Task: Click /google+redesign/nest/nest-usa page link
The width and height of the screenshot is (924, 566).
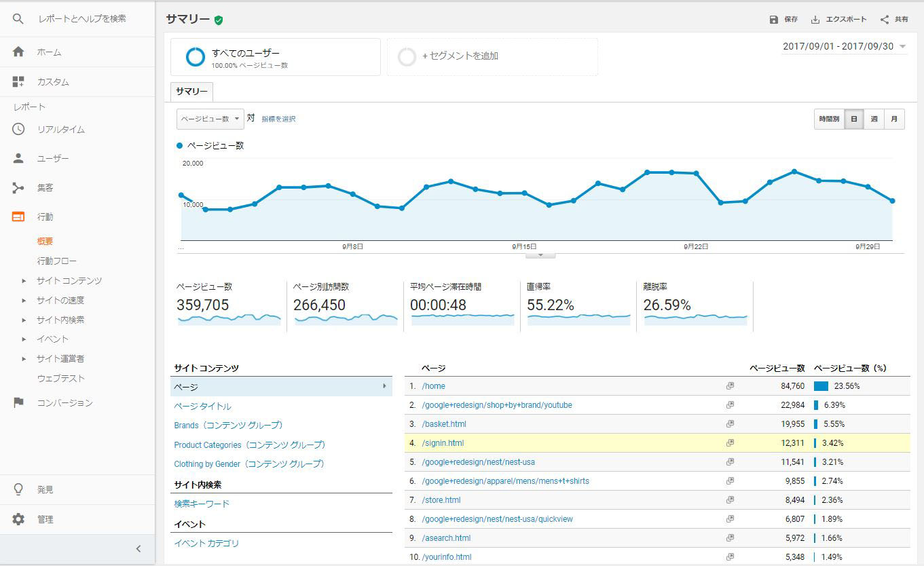Action: 478,462
